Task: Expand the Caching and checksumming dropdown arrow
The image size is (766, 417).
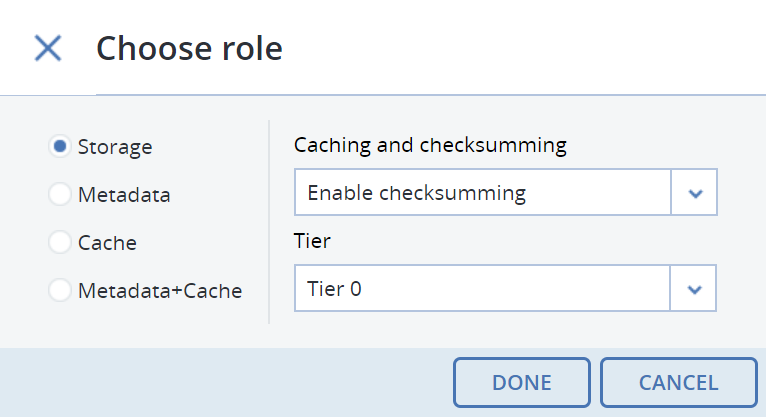Action: point(695,193)
